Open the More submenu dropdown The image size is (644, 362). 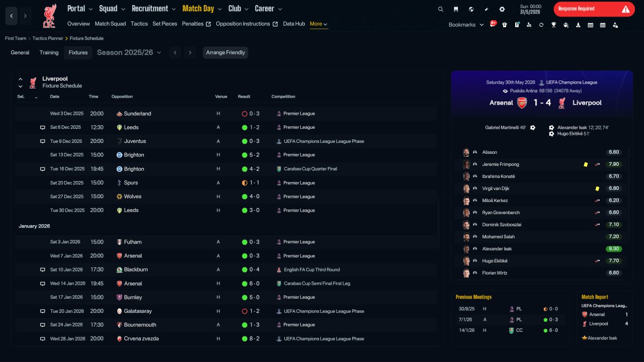[319, 24]
